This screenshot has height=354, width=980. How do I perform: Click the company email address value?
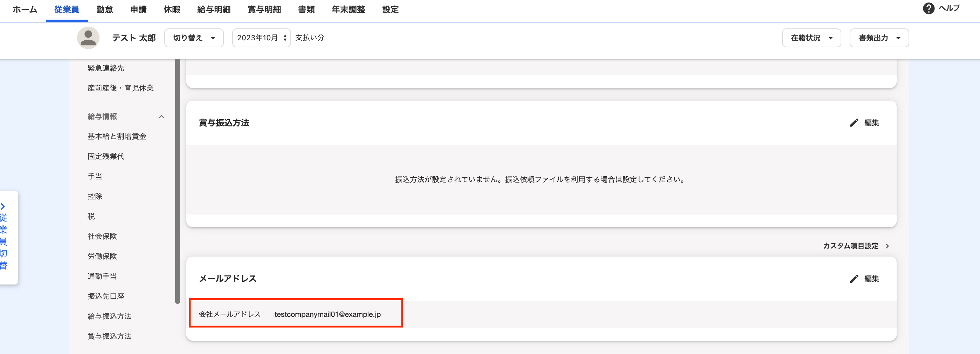click(327, 314)
